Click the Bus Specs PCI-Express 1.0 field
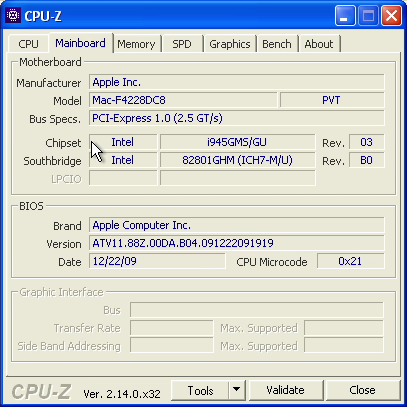The image size is (407, 407). tap(237, 118)
